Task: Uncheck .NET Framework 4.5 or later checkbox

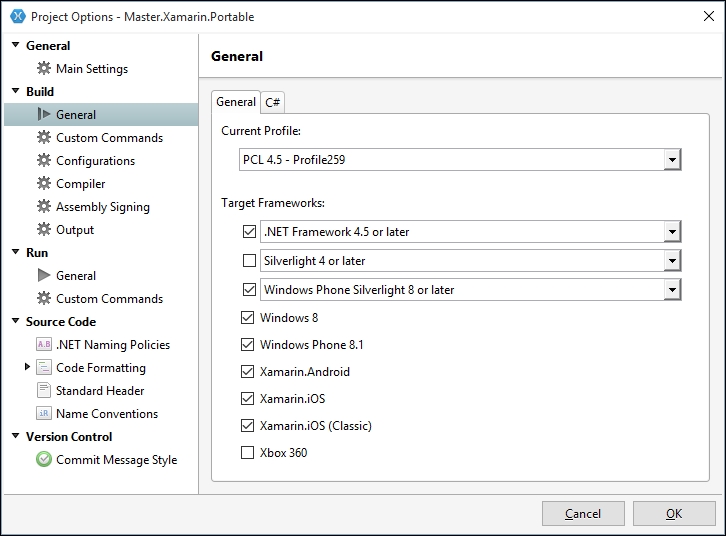Action: coord(249,231)
